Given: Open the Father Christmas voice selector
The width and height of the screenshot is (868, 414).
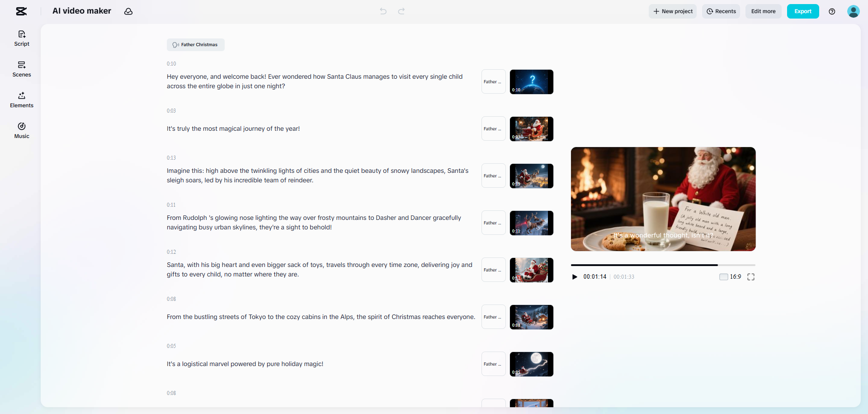Looking at the screenshot, I should [195, 45].
